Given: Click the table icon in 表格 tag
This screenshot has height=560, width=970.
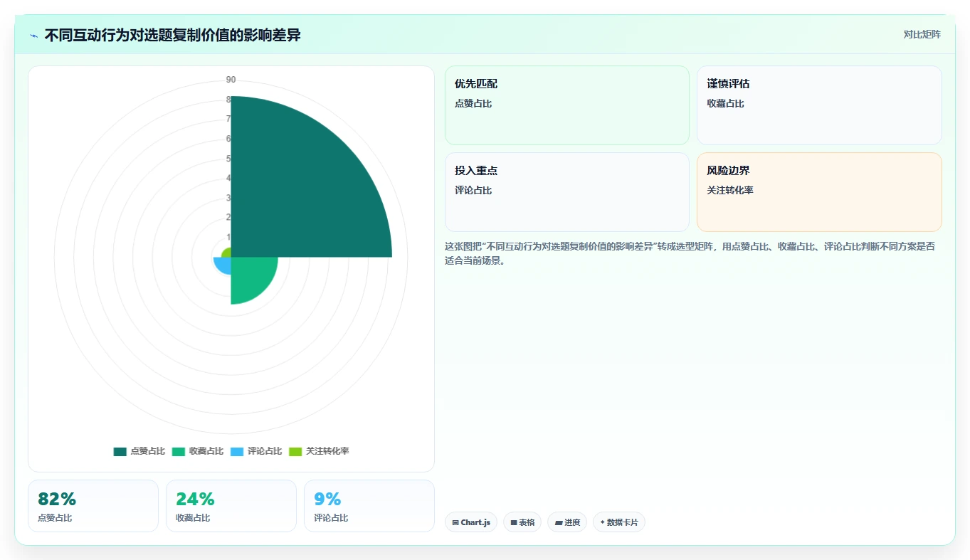Looking at the screenshot, I should [514, 523].
